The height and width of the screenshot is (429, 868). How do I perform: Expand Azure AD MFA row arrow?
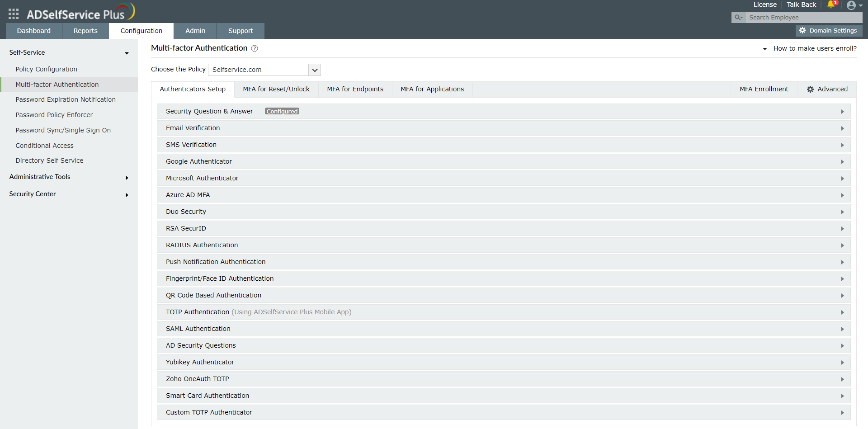843,195
